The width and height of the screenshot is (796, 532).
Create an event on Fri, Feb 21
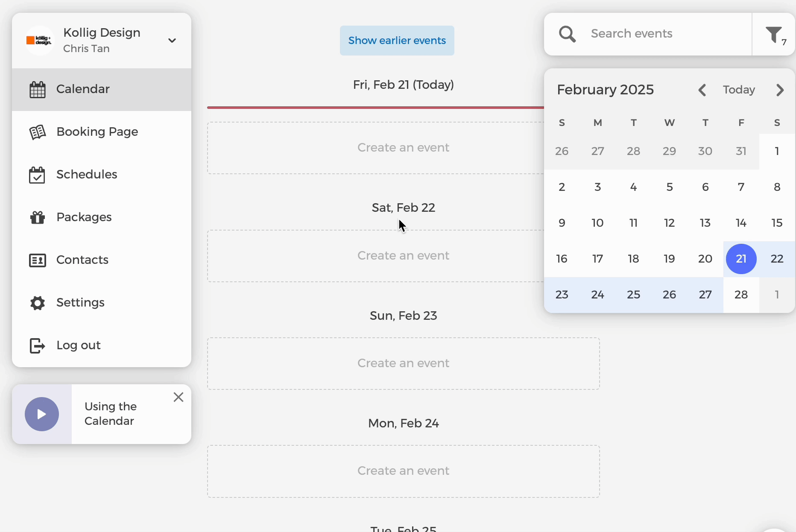376,148
